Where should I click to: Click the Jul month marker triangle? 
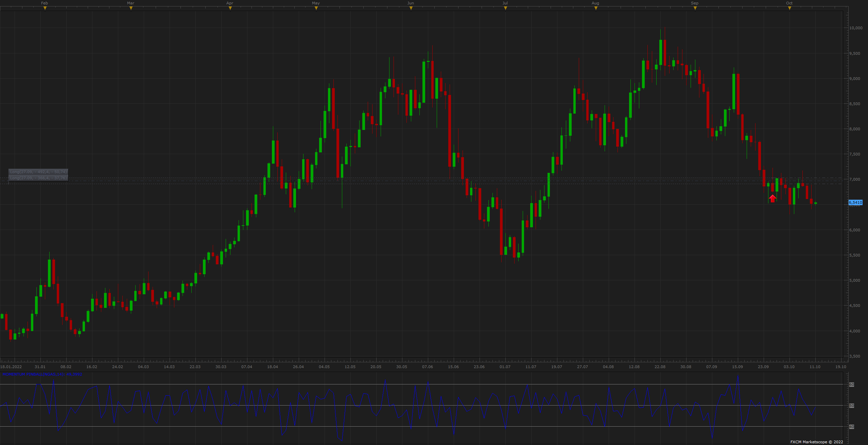(505, 8)
